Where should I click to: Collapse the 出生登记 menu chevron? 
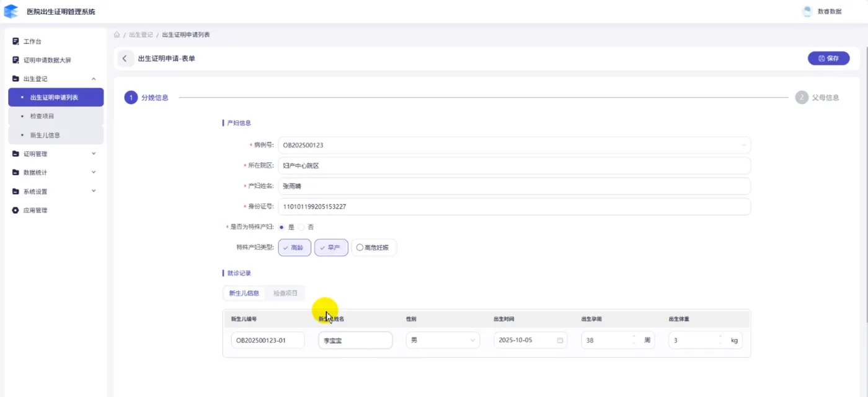pos(94,79)
